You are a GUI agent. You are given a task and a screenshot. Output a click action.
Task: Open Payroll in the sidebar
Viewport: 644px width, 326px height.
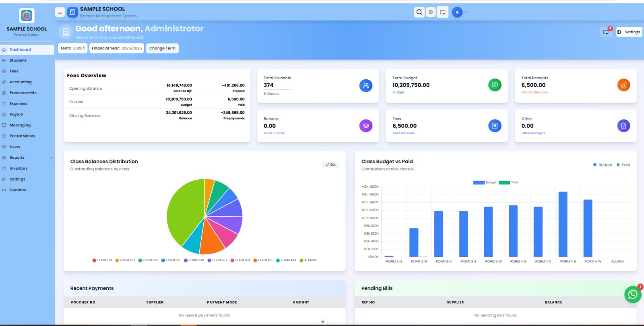(x=27, y=115)
